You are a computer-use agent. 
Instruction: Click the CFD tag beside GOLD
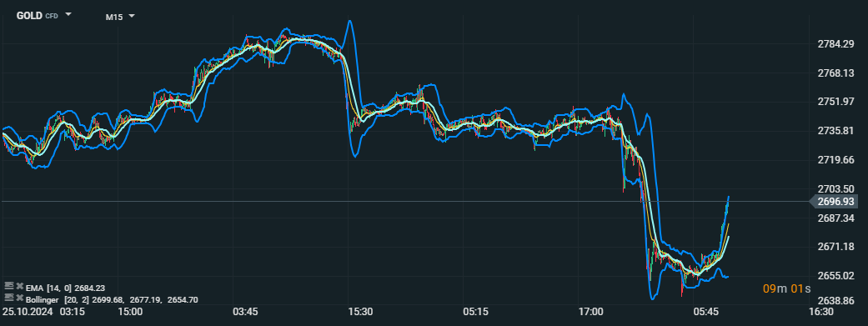(x=52, y=16)
